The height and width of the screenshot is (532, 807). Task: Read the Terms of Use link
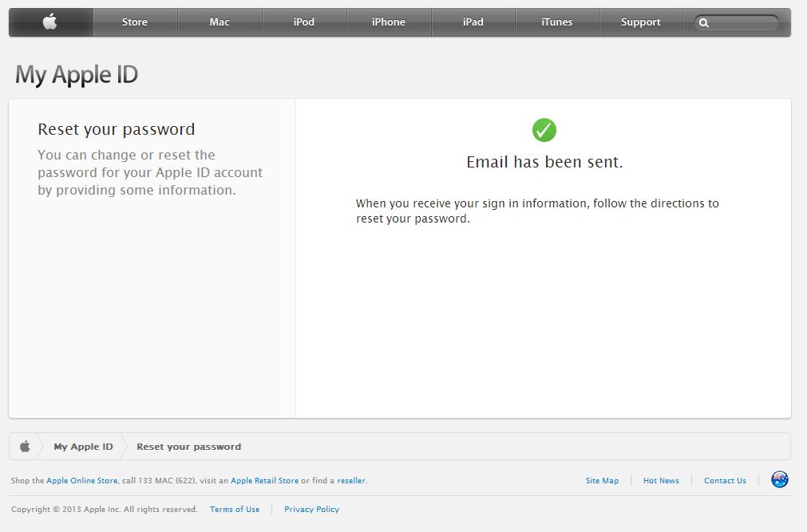235,510
